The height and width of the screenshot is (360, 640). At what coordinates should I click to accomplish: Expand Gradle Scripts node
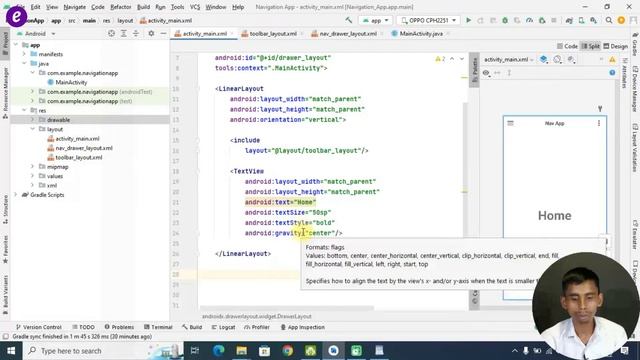(16, 195)
